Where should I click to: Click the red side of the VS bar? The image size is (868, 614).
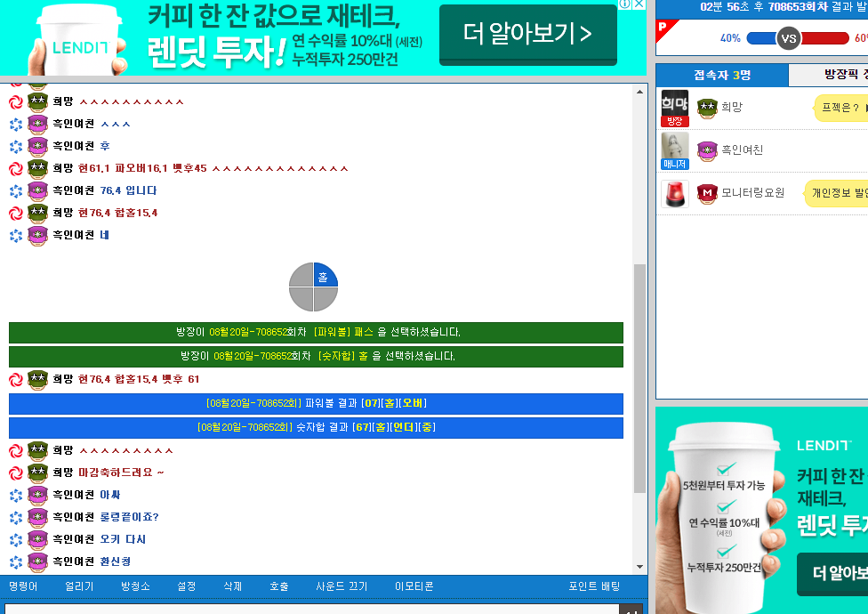824,38
